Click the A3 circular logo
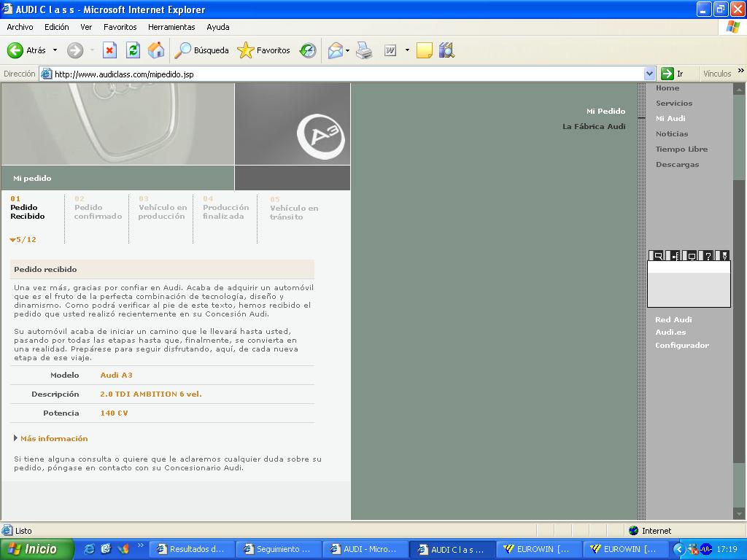 tap(321, 136)
